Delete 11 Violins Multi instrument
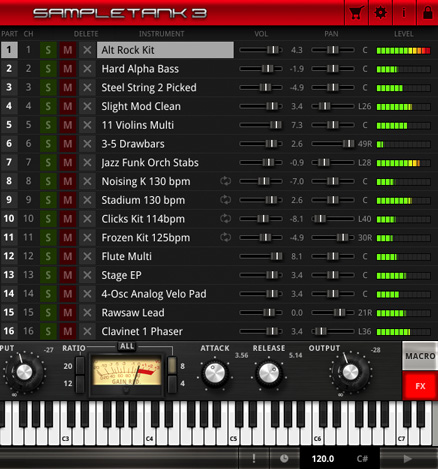Image resolution: width=438 pixels, height=469 pixels. click(x=87, y=125)
